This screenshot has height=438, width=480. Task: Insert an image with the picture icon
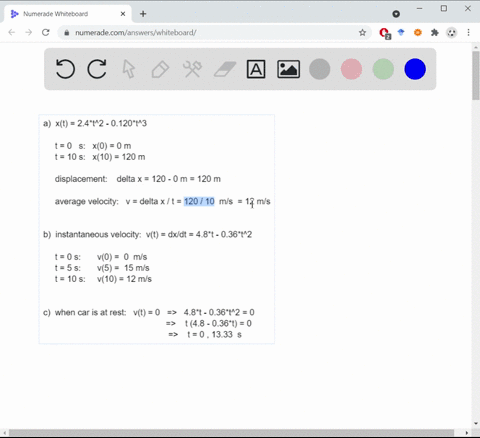(x=288, y=69)
